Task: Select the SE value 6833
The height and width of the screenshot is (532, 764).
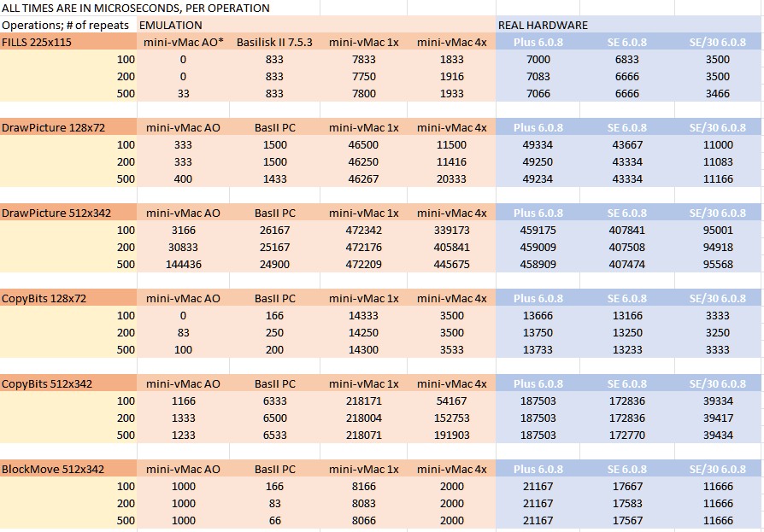Action: pyautogui.click(x=627, y=60)
